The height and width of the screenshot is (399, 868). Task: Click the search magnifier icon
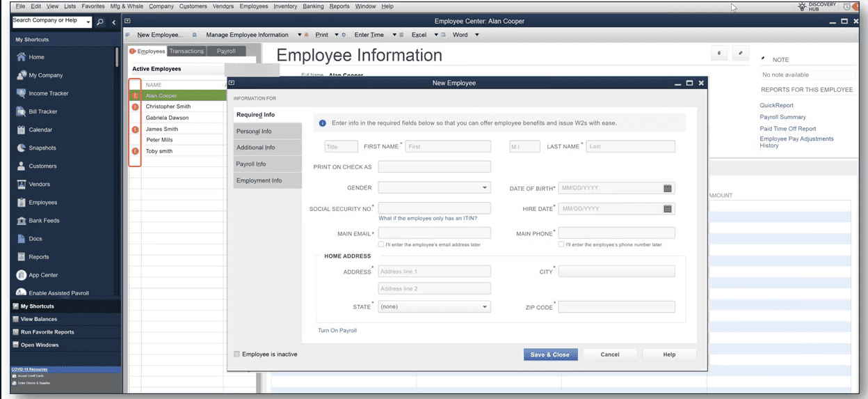[x=100, y=22]
